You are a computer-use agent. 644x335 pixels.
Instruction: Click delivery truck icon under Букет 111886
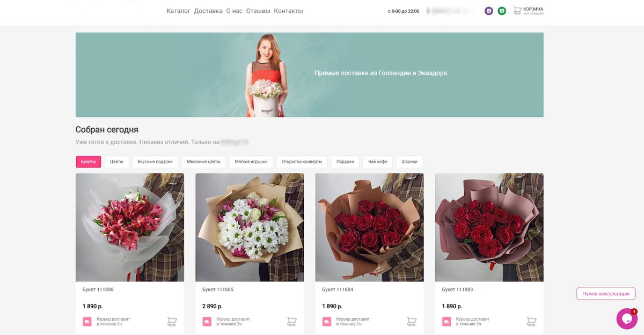pos(87,322)
